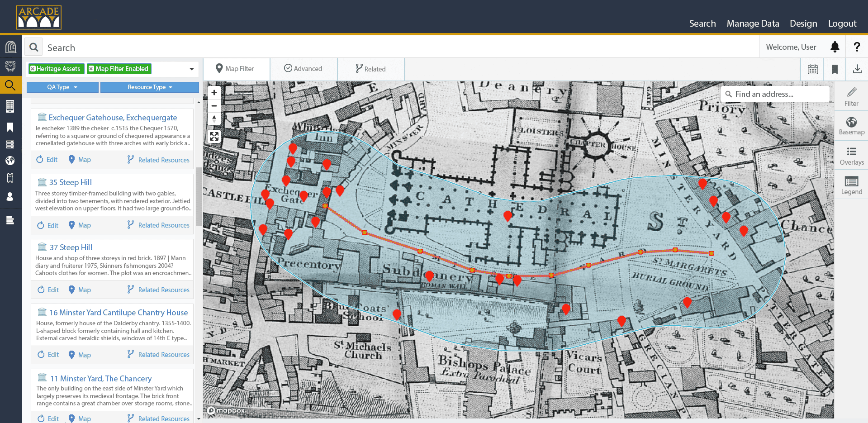Edit the 37 Steep Hill record
Screen dimensions: 868x423
pos(48,290)
